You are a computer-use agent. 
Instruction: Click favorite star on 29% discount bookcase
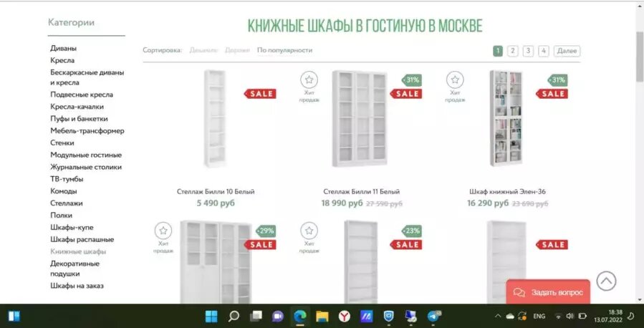point(163,231)
